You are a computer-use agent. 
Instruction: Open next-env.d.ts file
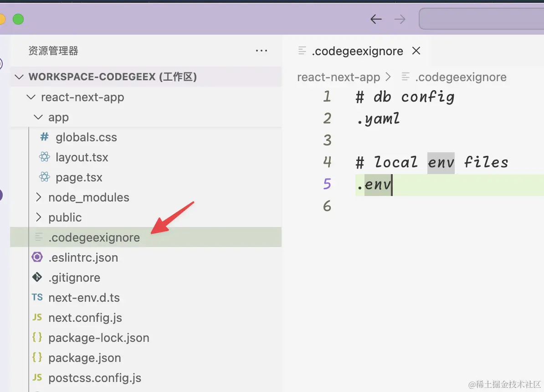point(84,298)
